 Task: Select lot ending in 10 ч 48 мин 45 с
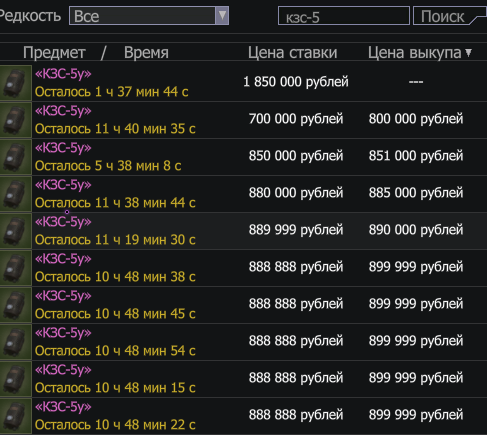click(243, 305)
